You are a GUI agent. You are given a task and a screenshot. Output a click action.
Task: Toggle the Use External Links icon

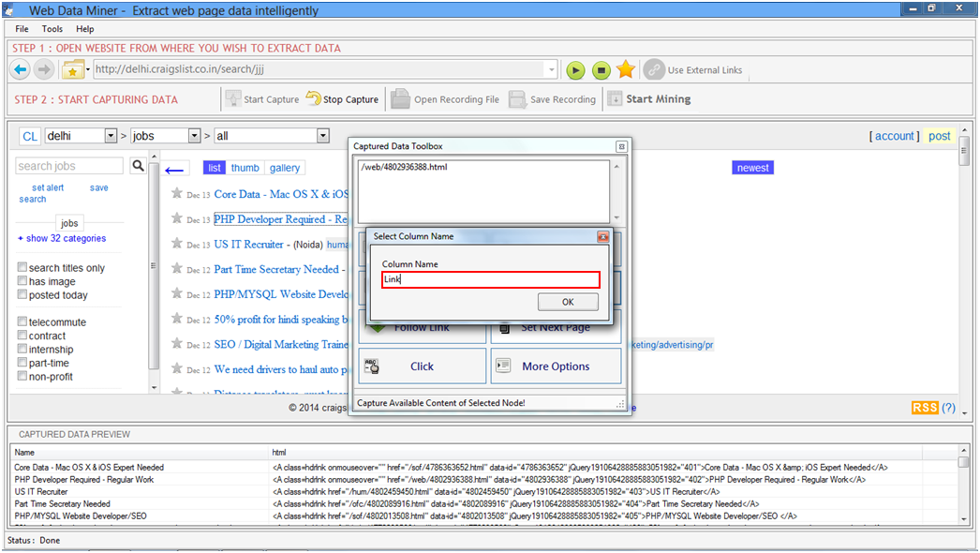pyautogui.click(x=654, y=69)
